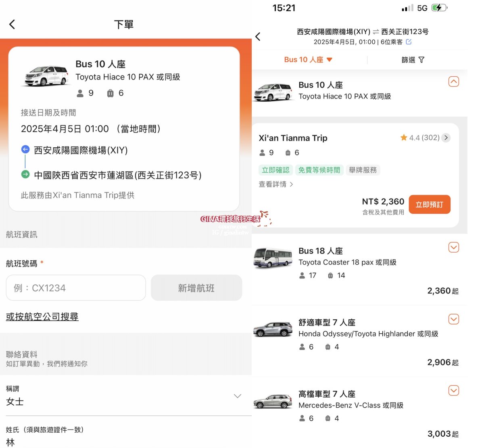Go back from the 下單 order page
Viewport: 484px width, 448px height.
[12, 25]
